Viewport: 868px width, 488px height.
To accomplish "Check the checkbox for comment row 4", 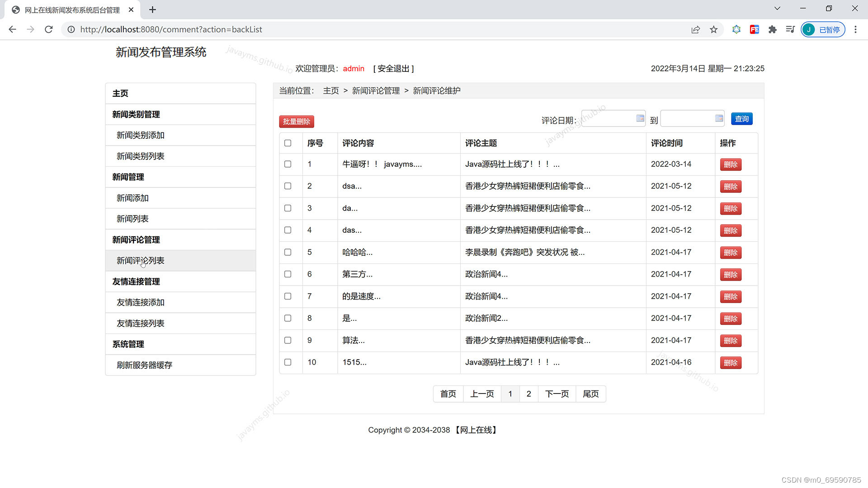I will (x=288, y=230).
